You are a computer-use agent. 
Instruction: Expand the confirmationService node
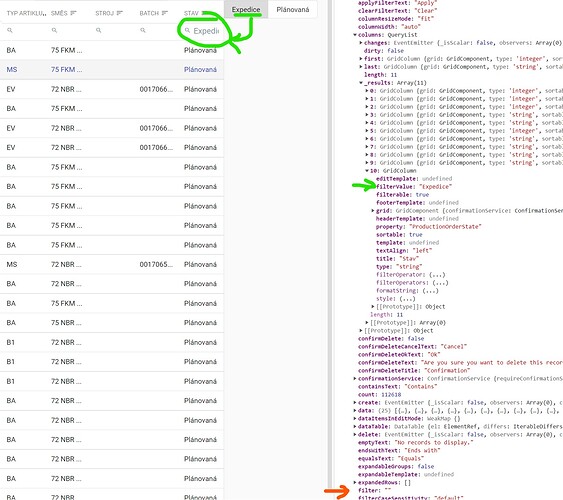(x=355, y=379)
